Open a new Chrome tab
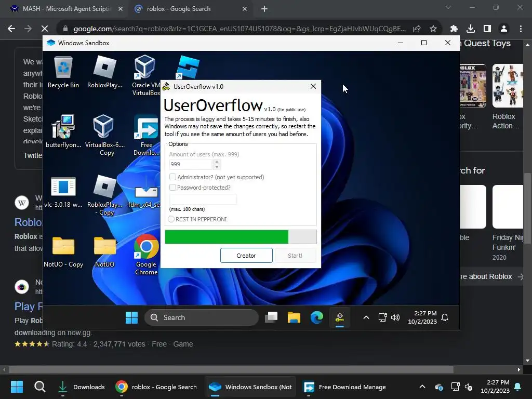 click(264, 9)
